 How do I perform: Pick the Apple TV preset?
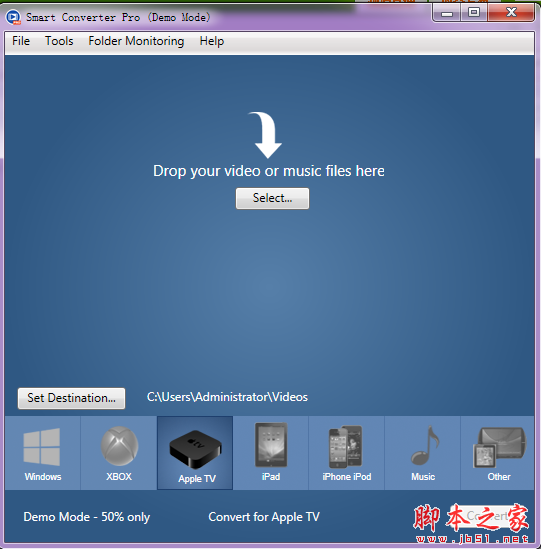[x=195, y=453]
